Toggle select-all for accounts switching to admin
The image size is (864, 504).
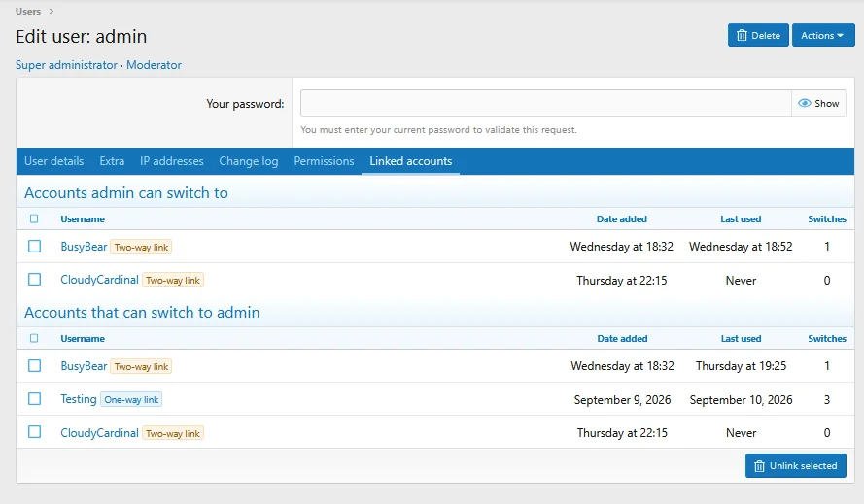click(34, 338)
